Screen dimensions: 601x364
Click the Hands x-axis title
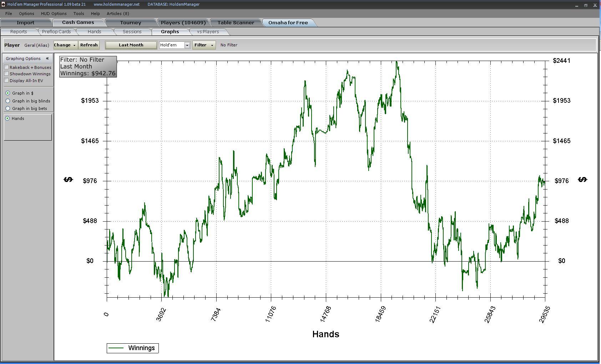point(326,334)
